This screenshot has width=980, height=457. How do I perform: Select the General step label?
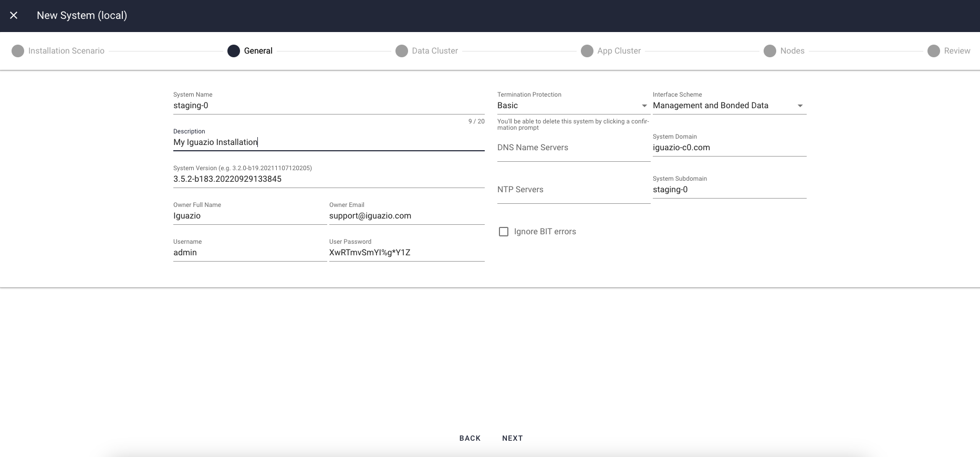click(258, 51)
